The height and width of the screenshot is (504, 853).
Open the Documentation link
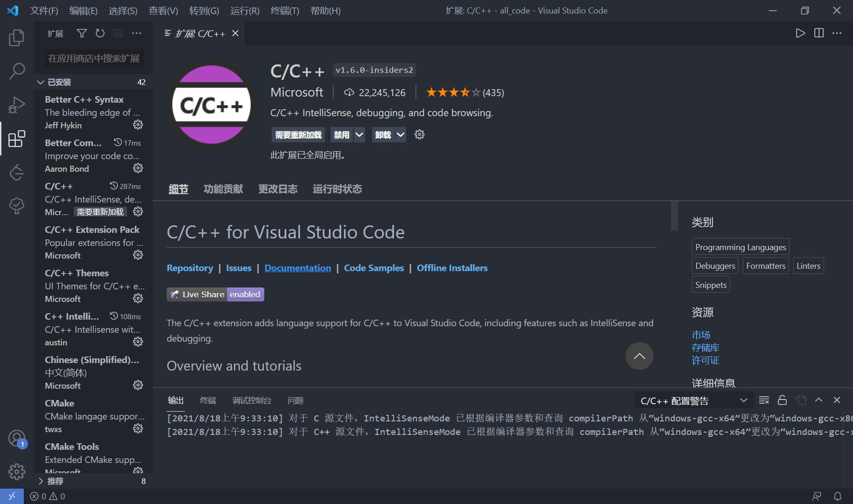(x=297, y=267)
